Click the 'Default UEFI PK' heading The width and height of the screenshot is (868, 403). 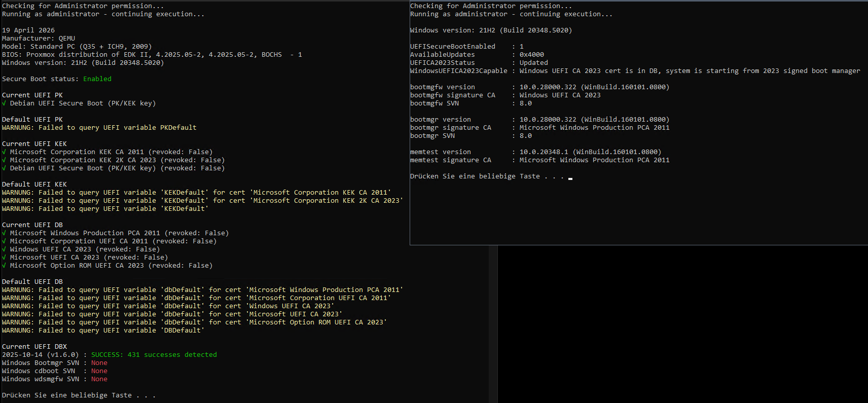click(x=32, y=120)
